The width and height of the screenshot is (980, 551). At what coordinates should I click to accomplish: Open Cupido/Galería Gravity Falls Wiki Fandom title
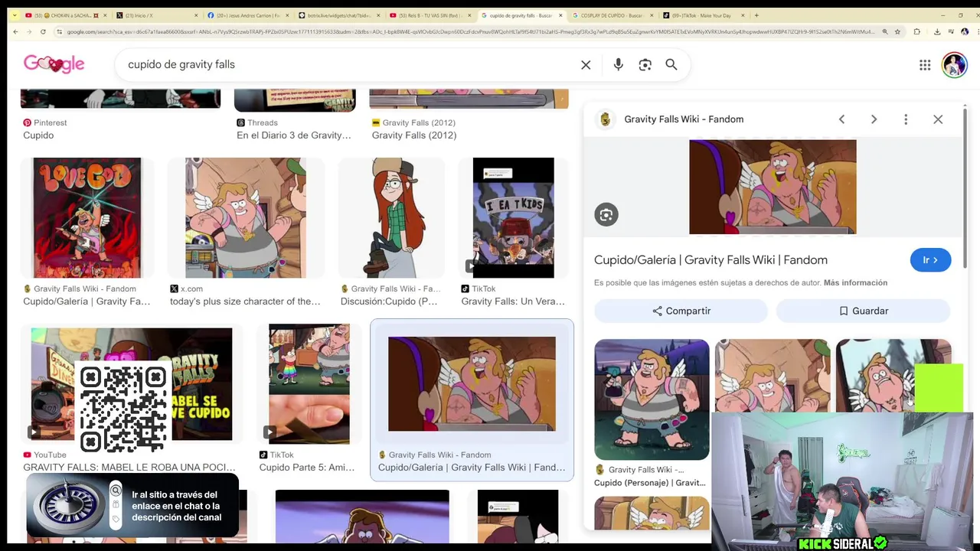pos(710,260)
